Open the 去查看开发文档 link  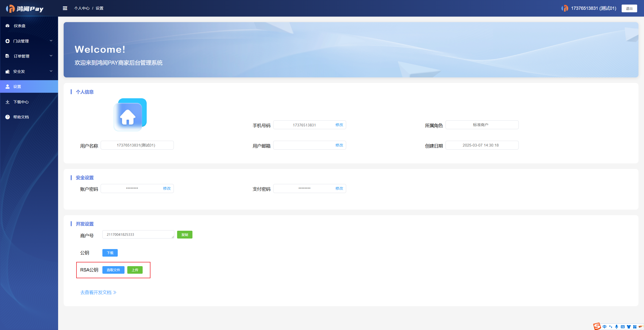coord(98,292)
